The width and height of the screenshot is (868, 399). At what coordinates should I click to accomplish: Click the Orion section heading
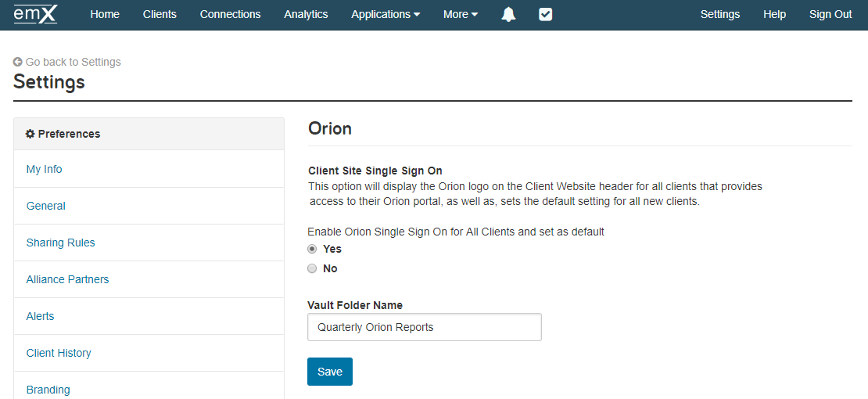(x=330, y=128)
